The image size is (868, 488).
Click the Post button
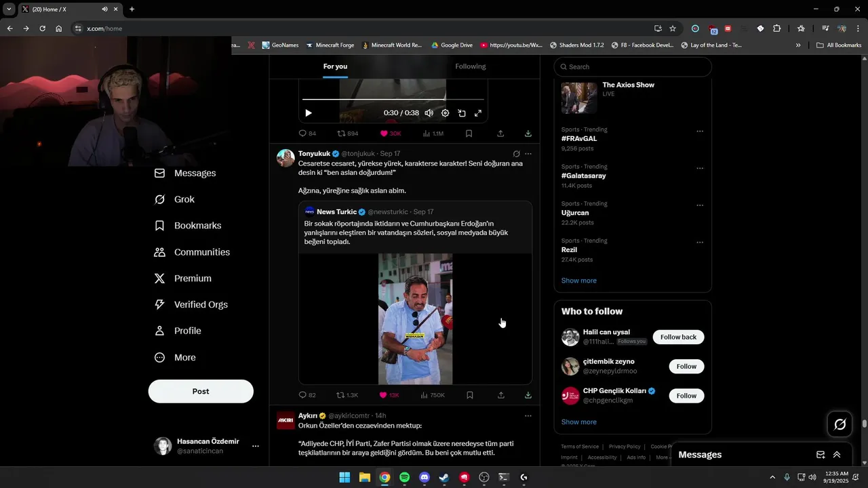point(201,391)
